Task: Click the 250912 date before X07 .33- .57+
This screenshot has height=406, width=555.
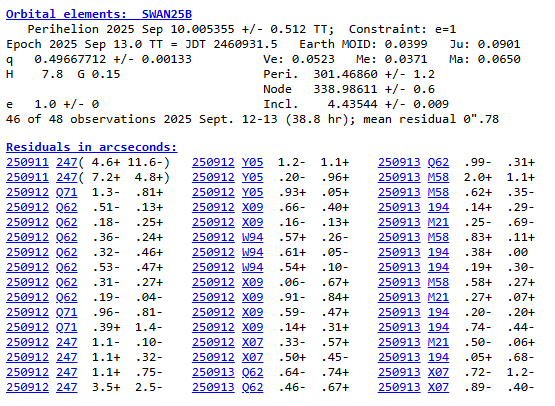Action: point(213,342)
